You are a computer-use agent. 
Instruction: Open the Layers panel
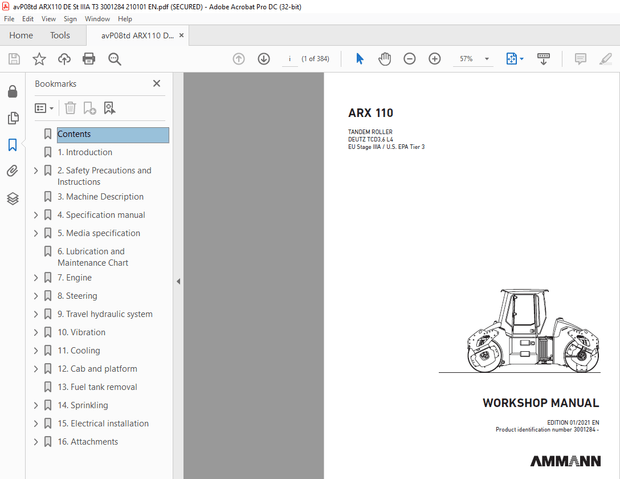pyautogui.click(x=13, y=198)
